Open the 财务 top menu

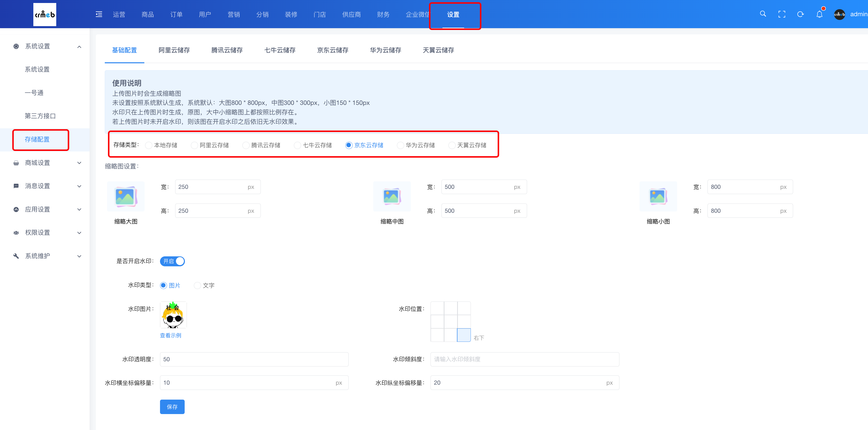coord(383,14)
